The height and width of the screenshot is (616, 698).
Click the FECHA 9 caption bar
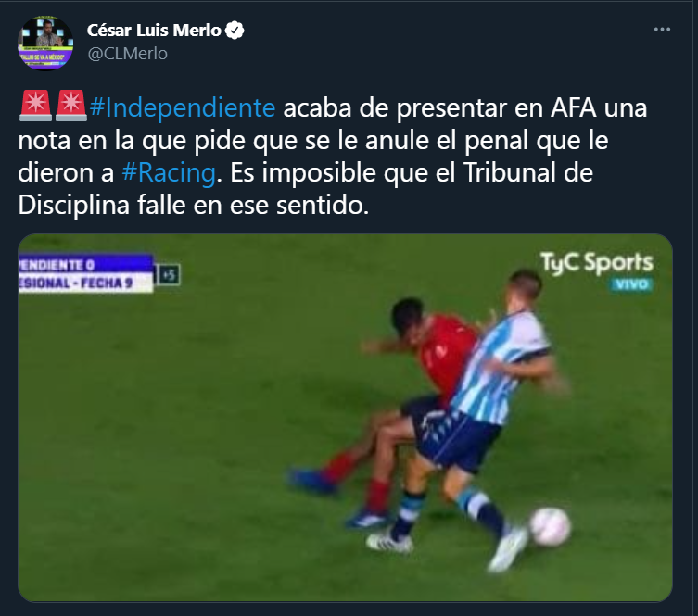coord(85,283)
